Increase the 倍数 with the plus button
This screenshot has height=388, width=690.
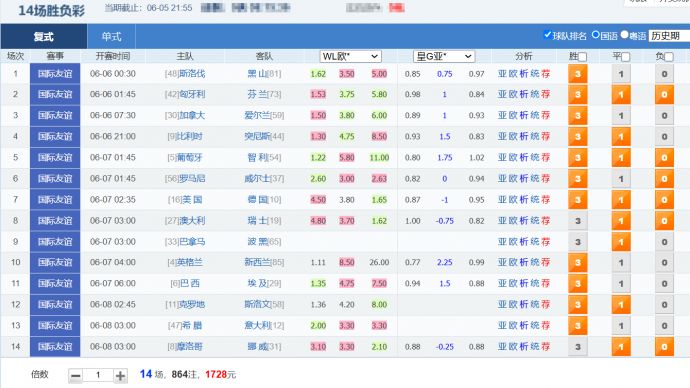pyautogui.click(x=120, y=376)
